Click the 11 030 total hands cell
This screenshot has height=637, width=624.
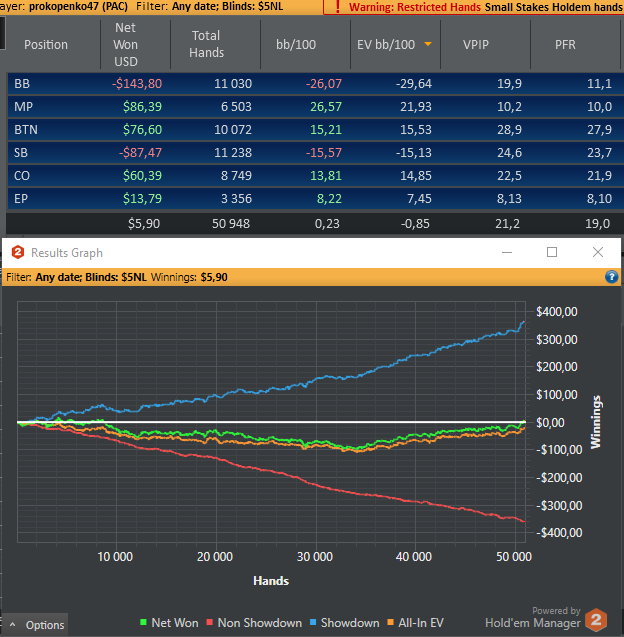pos(233,84)
